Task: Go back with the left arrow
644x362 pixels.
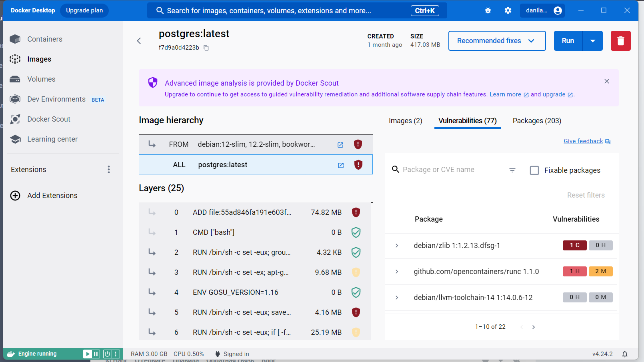Action: click(x=139, y=41)
